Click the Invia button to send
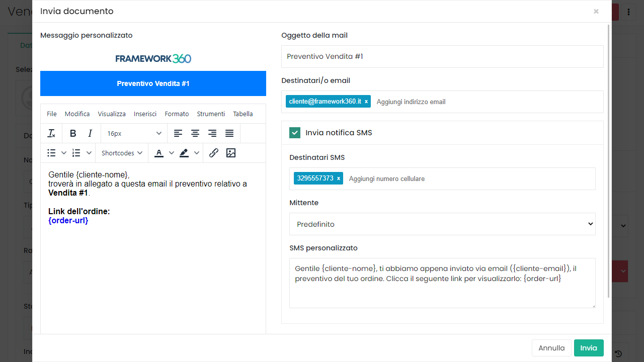Image resolution: width=644 pixels, height=362 pixels. pyautogui.click(x=589, y=348)
